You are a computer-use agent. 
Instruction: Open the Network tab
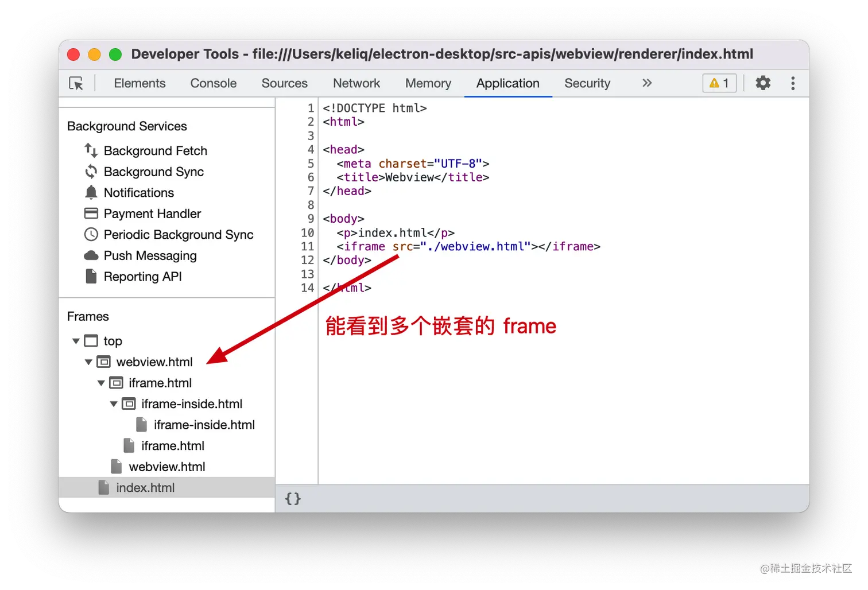tap(356, 83)
